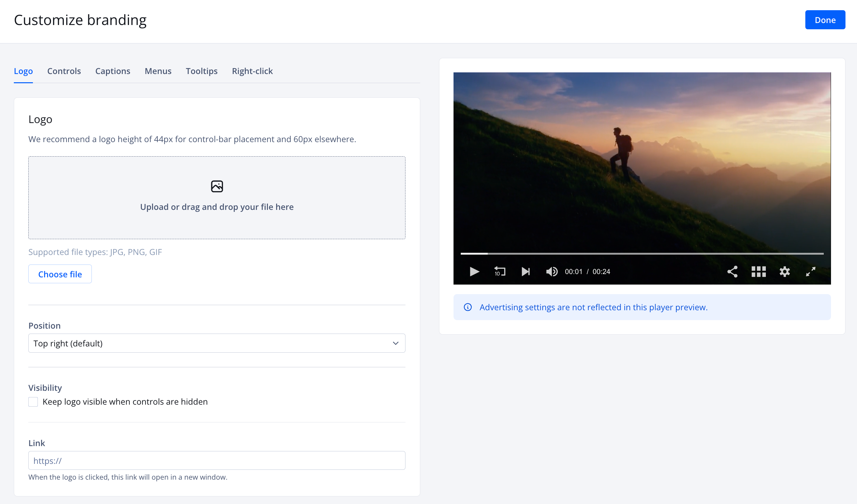The height and width of the screenshot is (504, 857).
Task: Open the Position dropdown
Action: tap(216, 343)
